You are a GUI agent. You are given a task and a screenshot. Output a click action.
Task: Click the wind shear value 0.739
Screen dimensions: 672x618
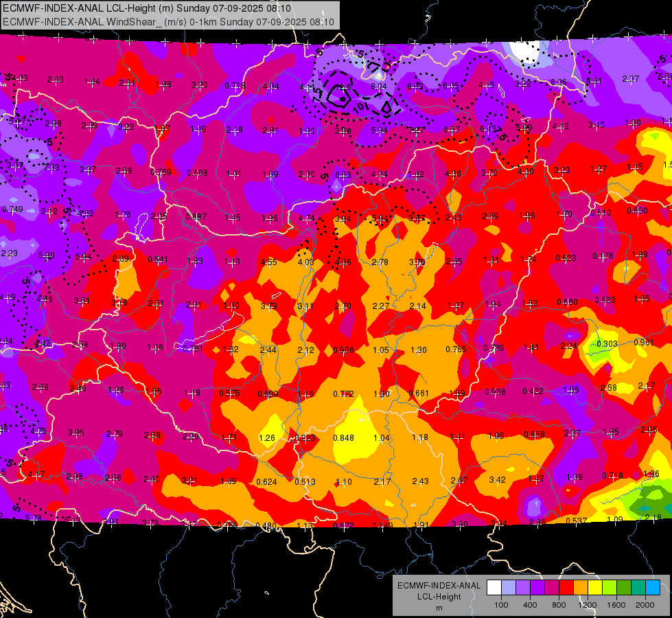pyautogui.click(x=494, y=348)
